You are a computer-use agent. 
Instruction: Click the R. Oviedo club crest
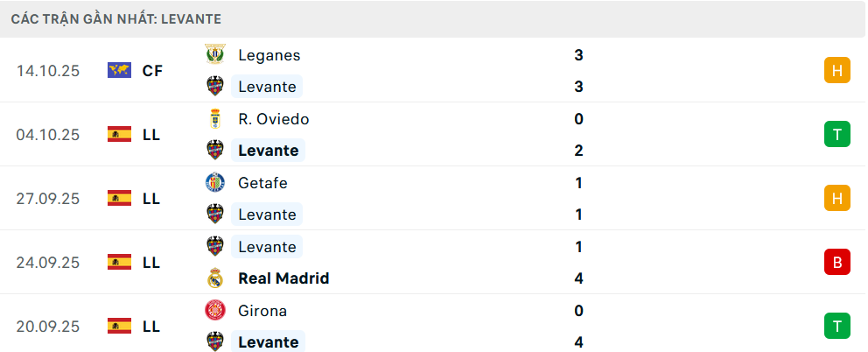click(x=214, y=118)
